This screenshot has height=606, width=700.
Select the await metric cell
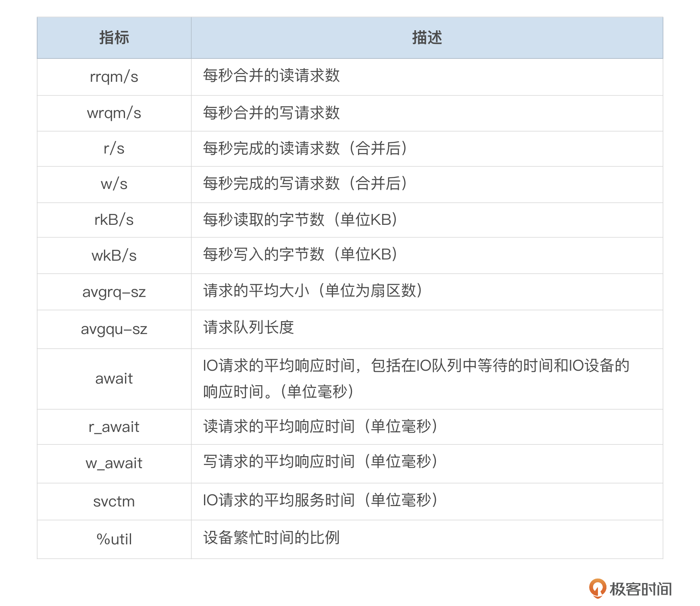click(x=114, y=379)
